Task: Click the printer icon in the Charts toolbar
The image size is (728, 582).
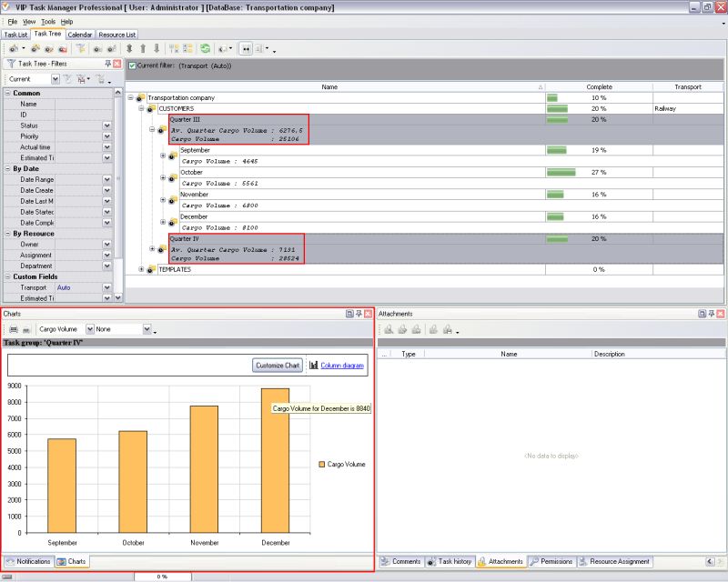Action: (14, 329)
